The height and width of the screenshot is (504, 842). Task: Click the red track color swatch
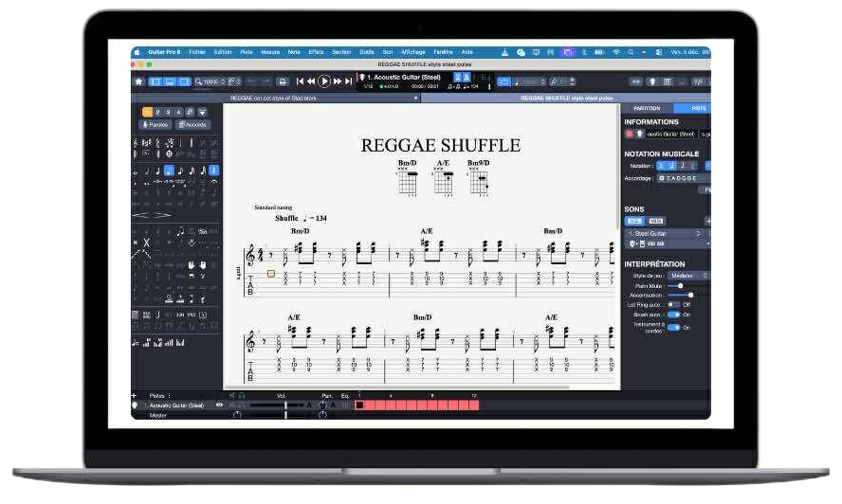[630, 135]
